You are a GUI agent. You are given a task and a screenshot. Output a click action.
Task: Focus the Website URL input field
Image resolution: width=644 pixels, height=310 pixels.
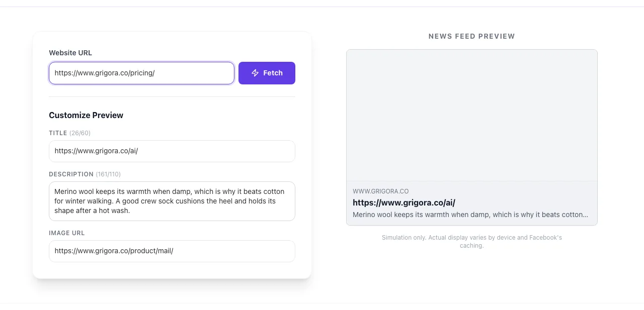click(141, 73)
